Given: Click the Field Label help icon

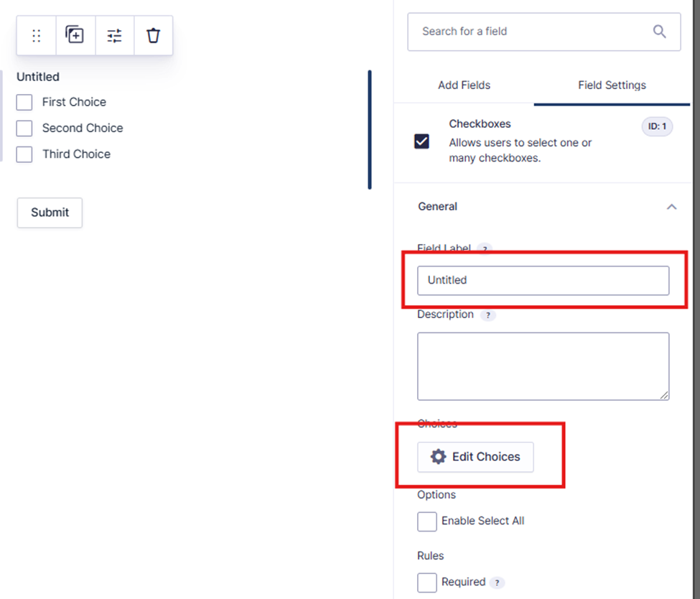Looking at the screenshot, I should (x=485, y=249).
